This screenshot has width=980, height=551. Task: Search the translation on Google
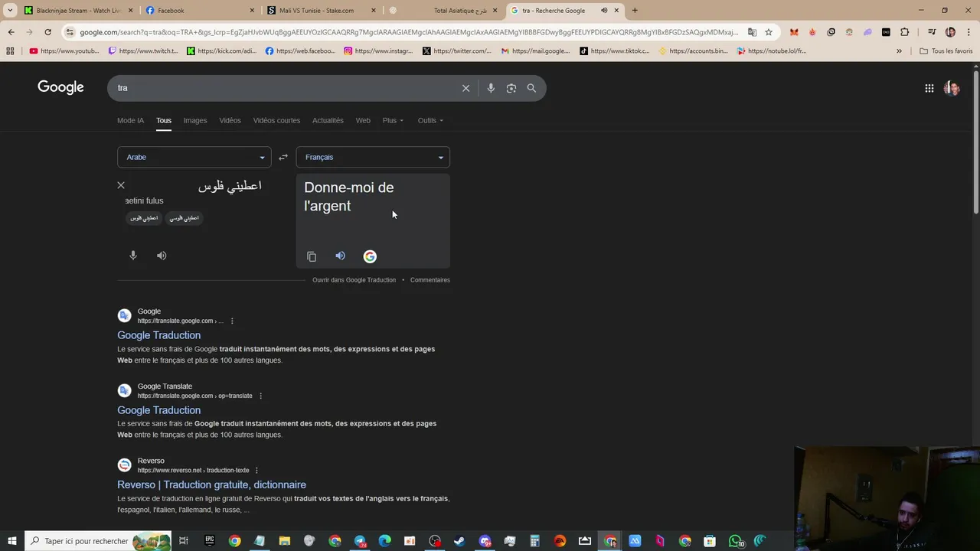(370, 256)
